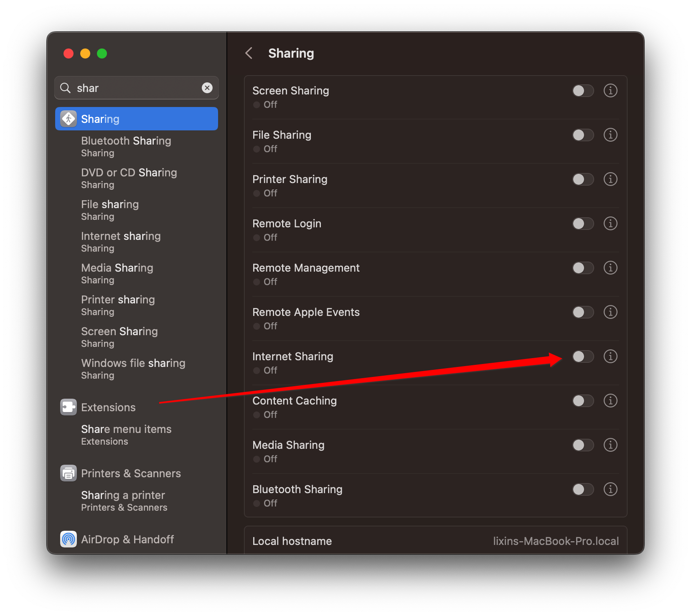Select Printer sharing search result
This screenshot has width=691, height=616.
(x=137, y=305)
